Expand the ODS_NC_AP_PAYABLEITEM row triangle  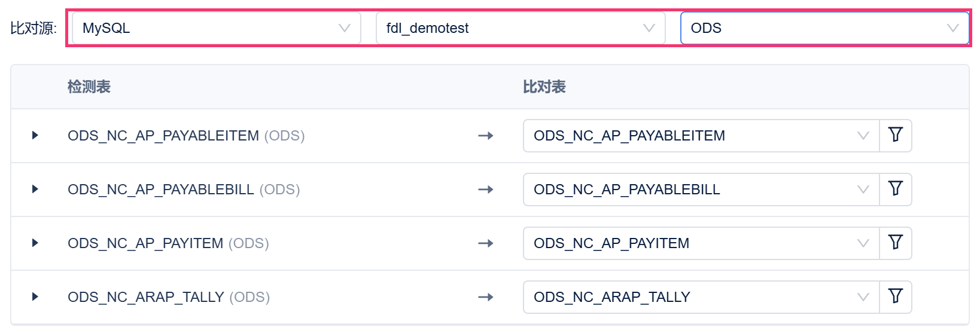pos(35,136)
